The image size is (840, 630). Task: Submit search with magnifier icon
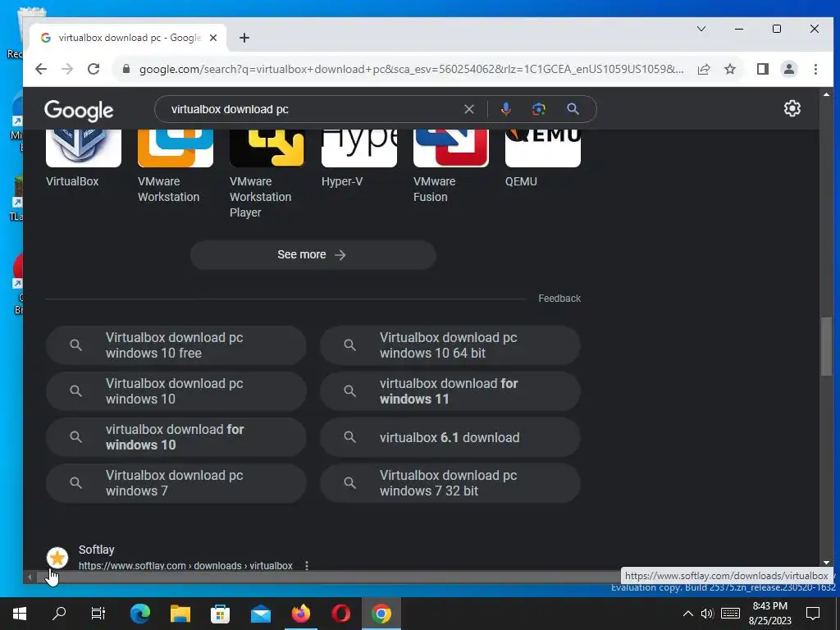point(573,109)
